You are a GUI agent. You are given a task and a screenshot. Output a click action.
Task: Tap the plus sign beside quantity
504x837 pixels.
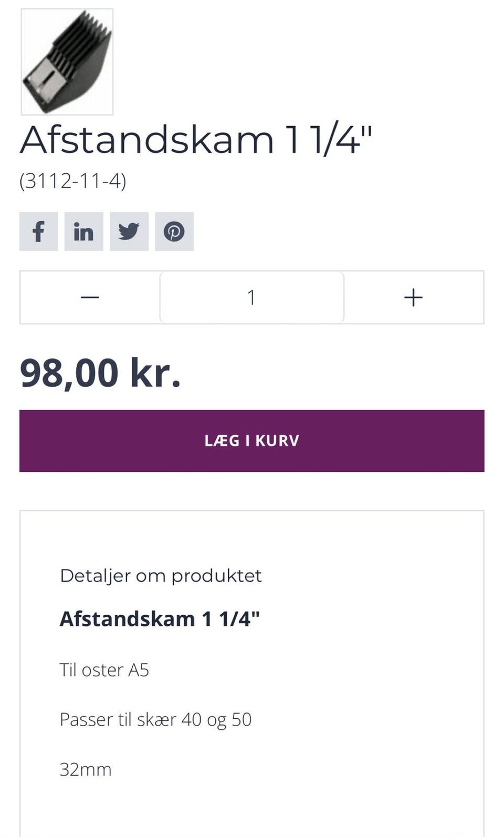click(x=414, y=297)
